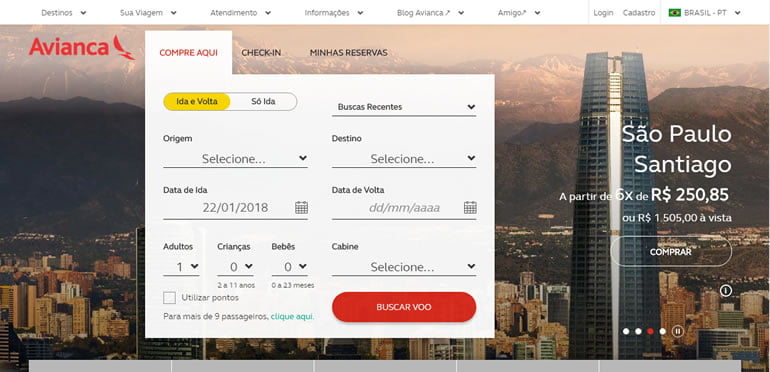Follow the clique aqui link

[292, 317]
